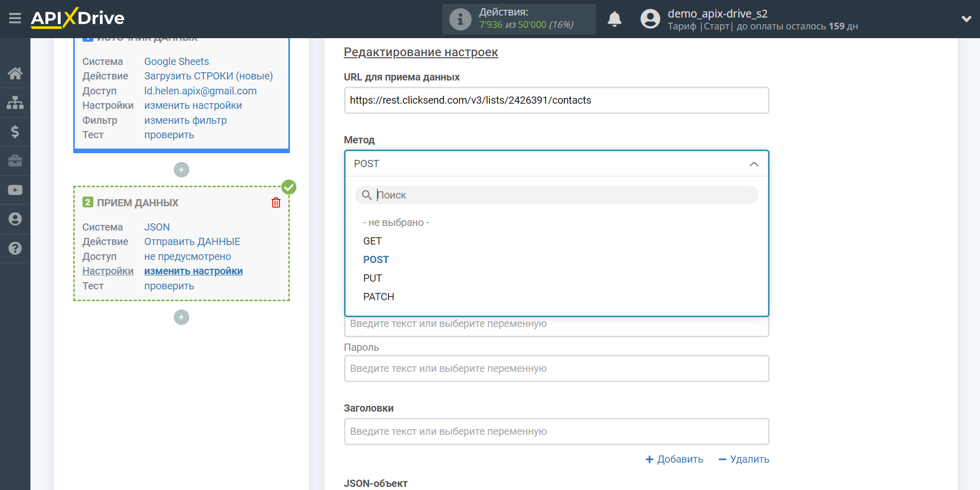Click the Добавить header button

[x=674, y=459]
